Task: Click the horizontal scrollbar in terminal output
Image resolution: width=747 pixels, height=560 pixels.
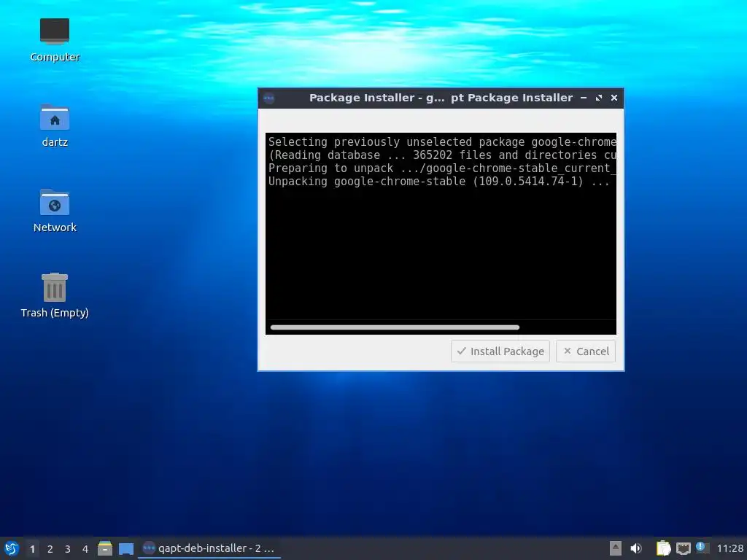Action: (395, 327)
